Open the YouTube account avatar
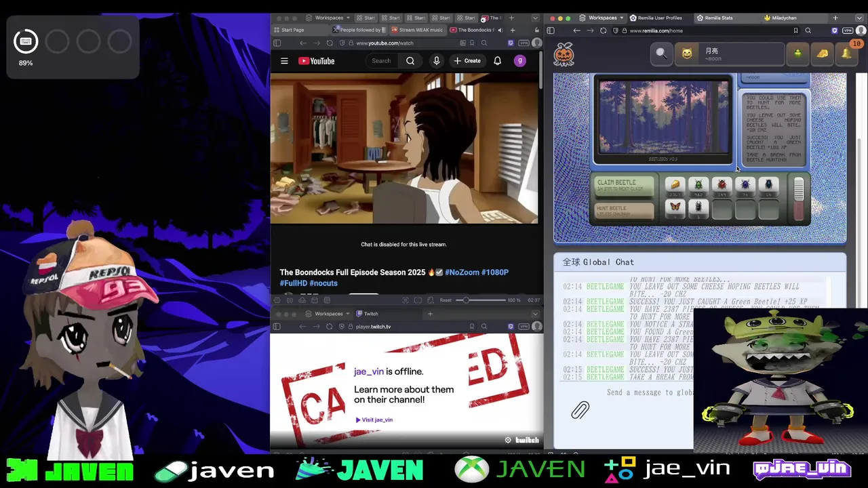The height and width of the screenshot is (488, 868). coord(520,61)
